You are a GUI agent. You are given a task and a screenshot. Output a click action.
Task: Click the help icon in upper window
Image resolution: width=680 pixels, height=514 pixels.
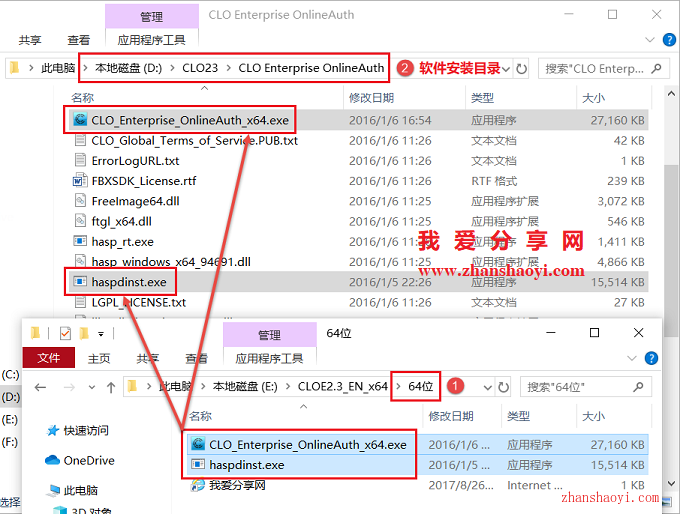pos(669,40)
